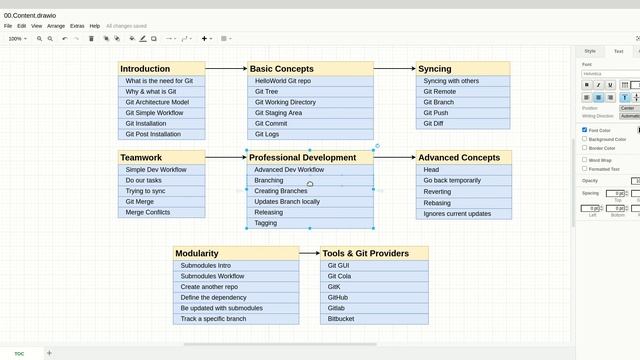The height and width of the screenshot is (360, 640).
Task: Click the Track a specific branch row
Action: pos(236,319)
